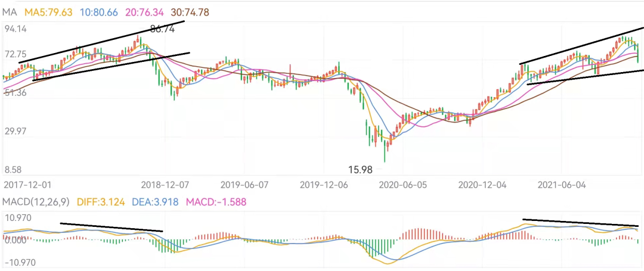This screenshot has width=644, height=271.
Task: Select the 2017-12-01 date marker
Action: [x=26, y=185]
